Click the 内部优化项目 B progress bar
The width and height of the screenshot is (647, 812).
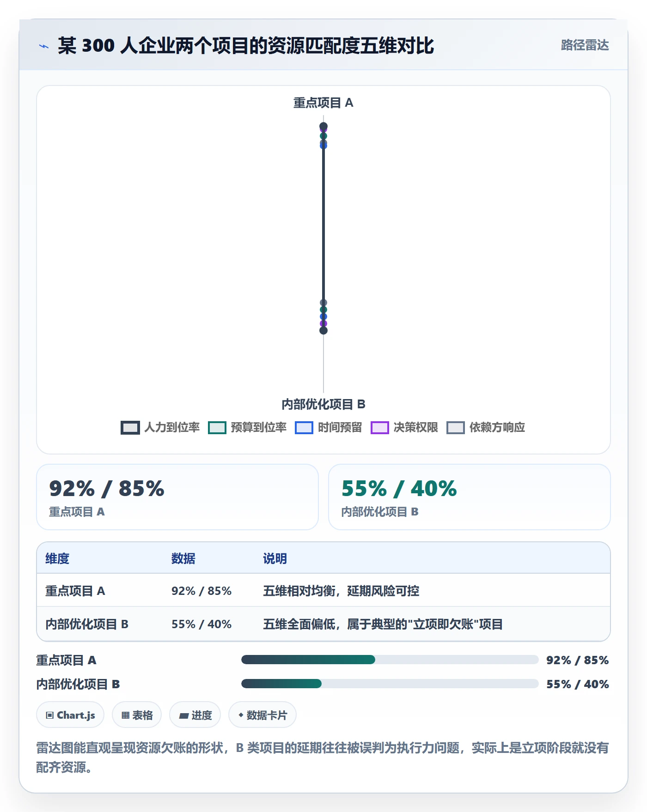390,684
